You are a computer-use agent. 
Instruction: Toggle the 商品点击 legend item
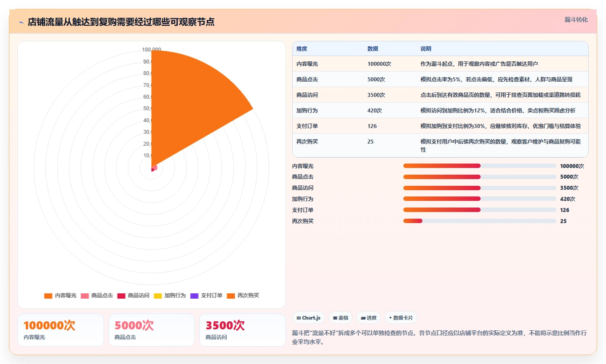coord(96,296)
